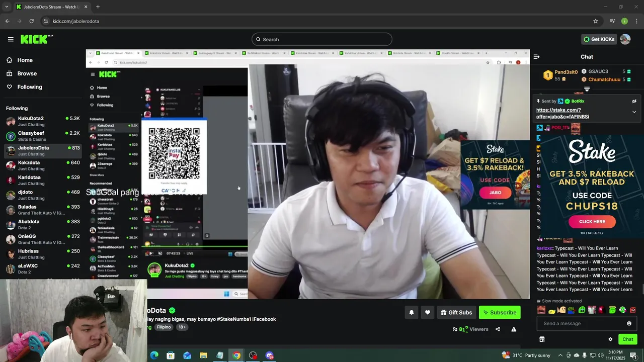Open OnieGG channel in sidebar

[43, 239]
